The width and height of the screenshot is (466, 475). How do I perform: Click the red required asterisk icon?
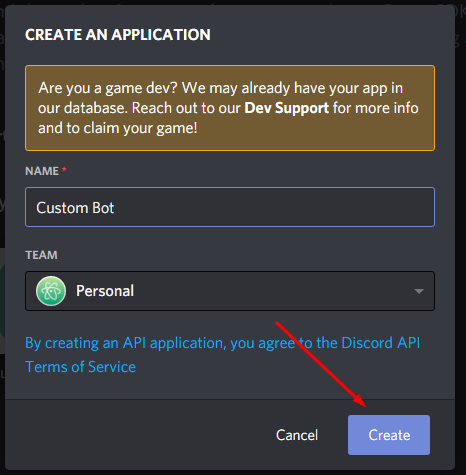click(64, 169)
